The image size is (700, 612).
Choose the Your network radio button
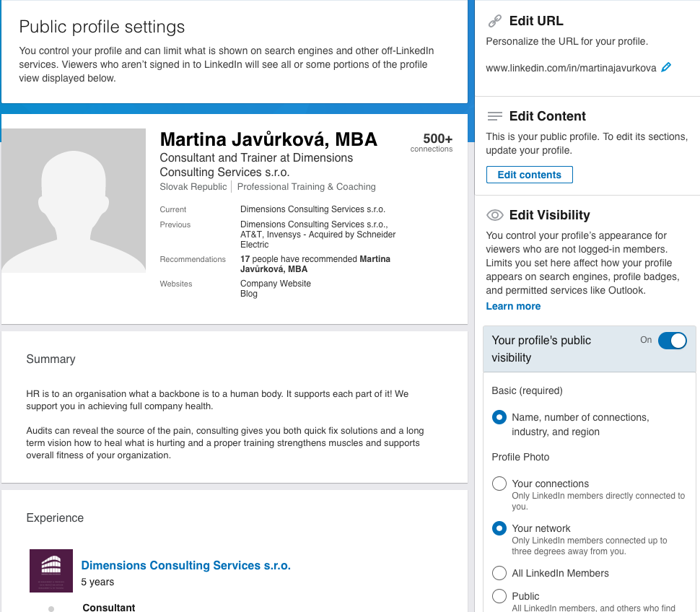(x=499, y=528)
